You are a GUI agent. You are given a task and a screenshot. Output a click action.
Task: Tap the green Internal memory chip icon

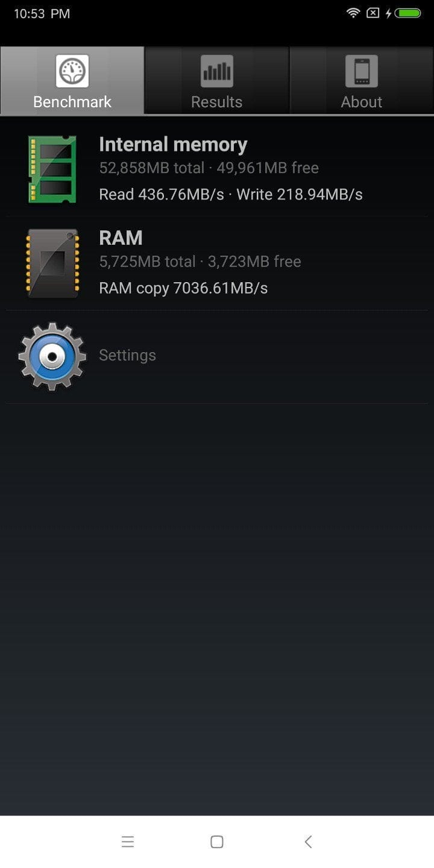click(x=52, y=169)
